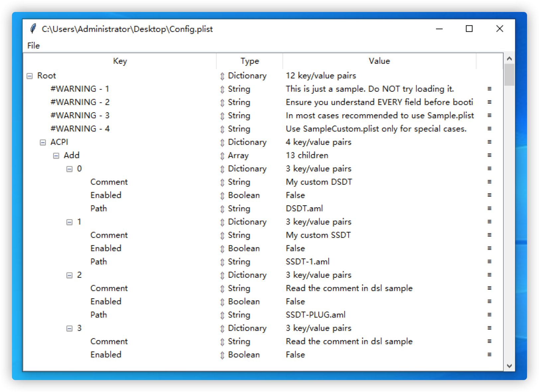539x392 pixels.
Task: Open row menu for #WARNING - 1
Action: point(489,89)
